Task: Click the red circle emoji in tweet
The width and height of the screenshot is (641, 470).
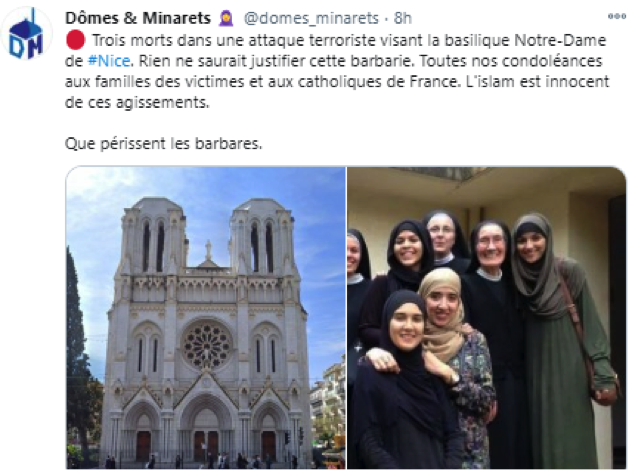Action: (x=75, y=40)
